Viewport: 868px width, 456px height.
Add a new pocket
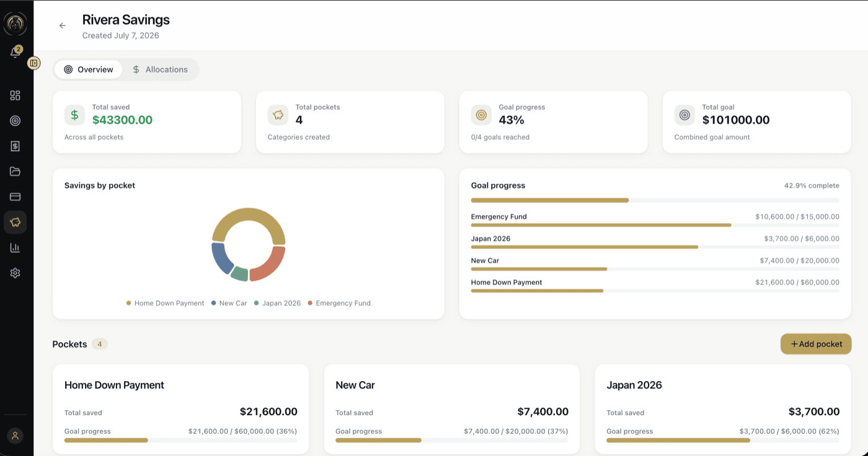coord(816,344)
